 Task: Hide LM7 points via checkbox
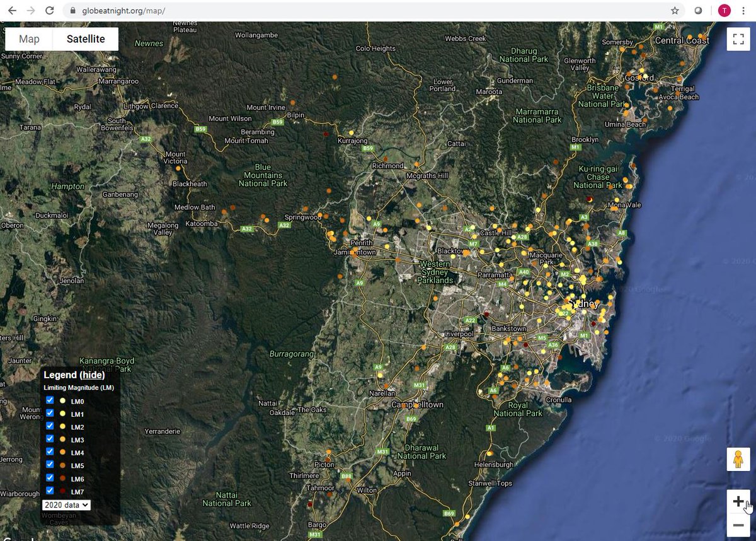(50, 491)
